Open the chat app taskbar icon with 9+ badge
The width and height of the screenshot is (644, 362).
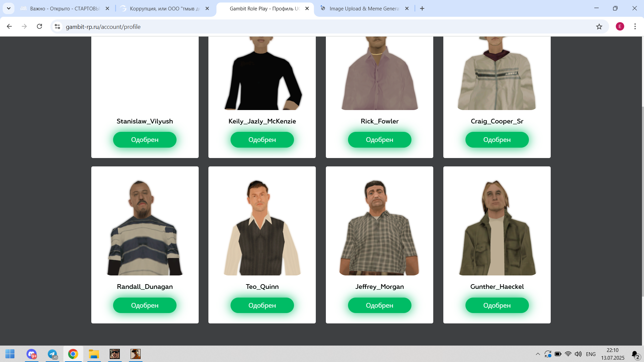[x=32, y=354]
